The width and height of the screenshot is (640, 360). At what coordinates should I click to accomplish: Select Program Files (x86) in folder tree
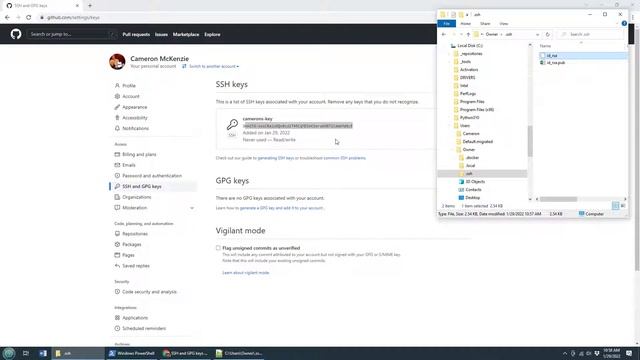pyautogui.click(x=476, y=109)
